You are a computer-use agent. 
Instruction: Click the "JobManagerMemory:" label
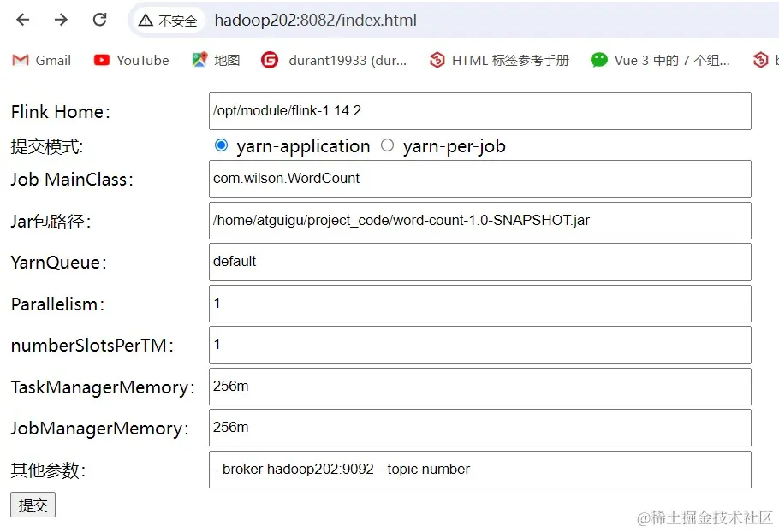point(100,429)
